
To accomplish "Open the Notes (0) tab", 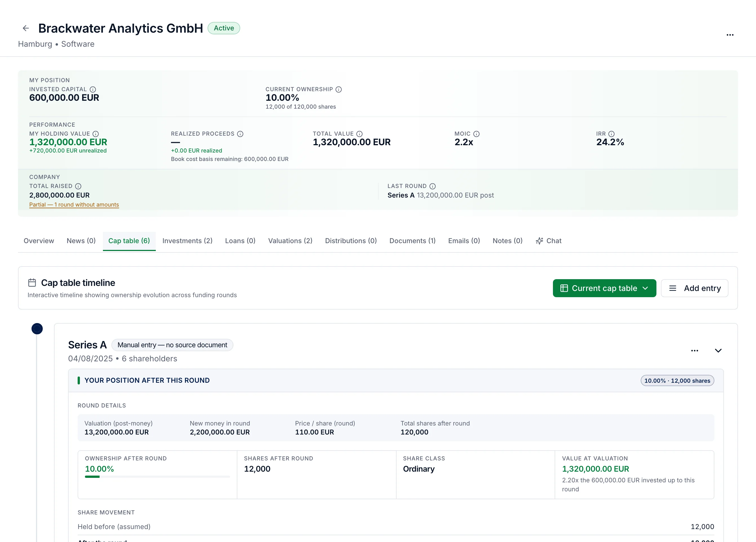I will (x=508, y=241).
